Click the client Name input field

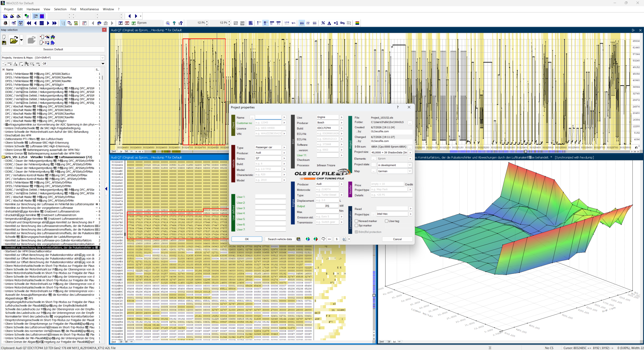(268, 117)
